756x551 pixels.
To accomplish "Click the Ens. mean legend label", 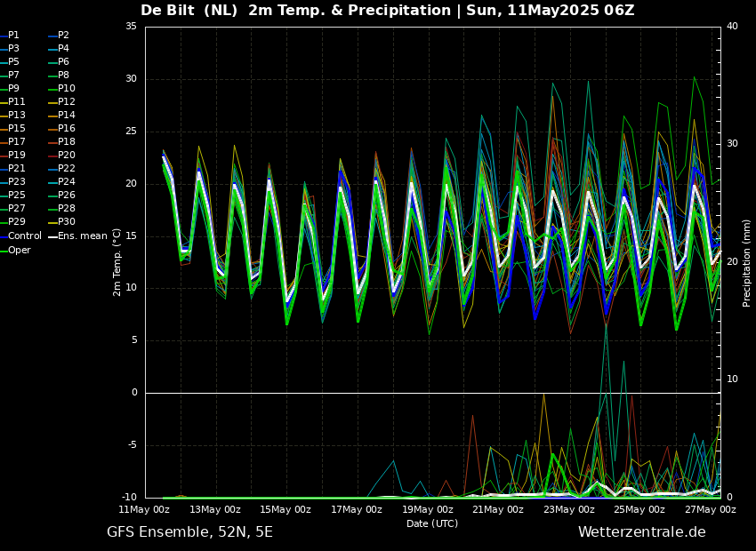I will click(x=83, y=236).
